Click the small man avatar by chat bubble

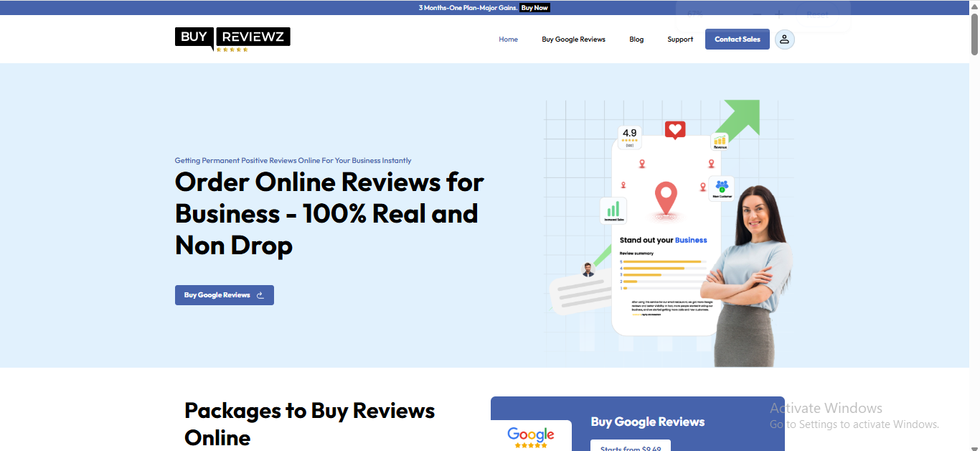pyautogui.click(x=588, y=269)
